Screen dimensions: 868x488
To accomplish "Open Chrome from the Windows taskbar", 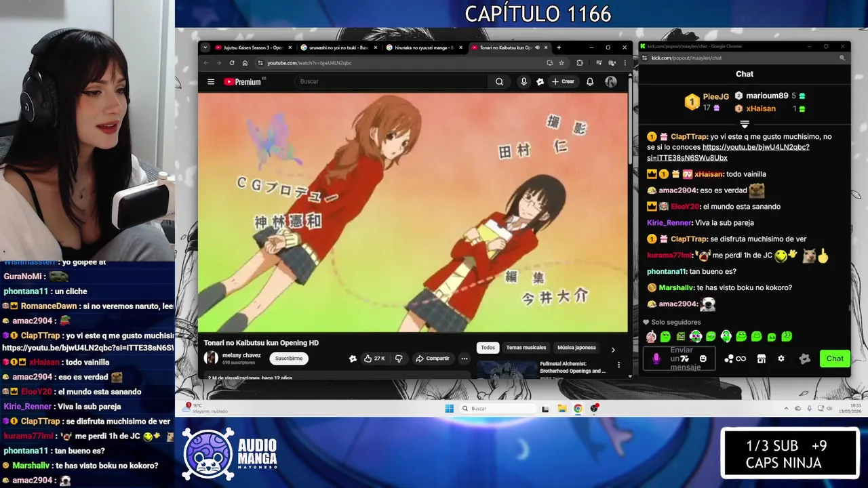I will [578, 408].
